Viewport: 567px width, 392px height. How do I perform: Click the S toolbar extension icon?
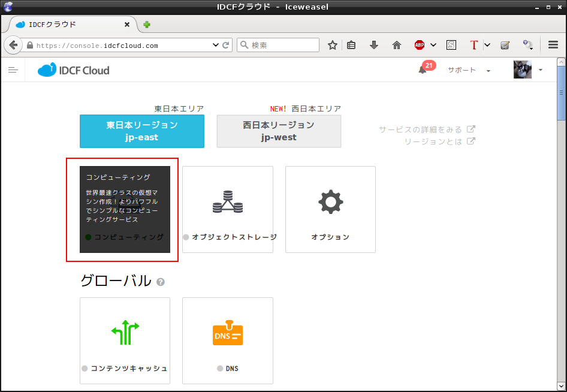pyautogui.click(x=451, y=45)
